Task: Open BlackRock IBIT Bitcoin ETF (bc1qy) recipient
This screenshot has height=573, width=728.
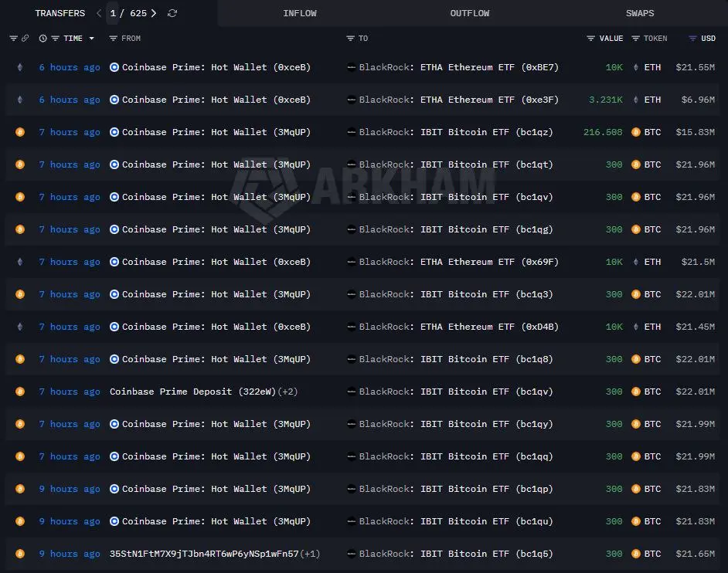Action: 456,424
